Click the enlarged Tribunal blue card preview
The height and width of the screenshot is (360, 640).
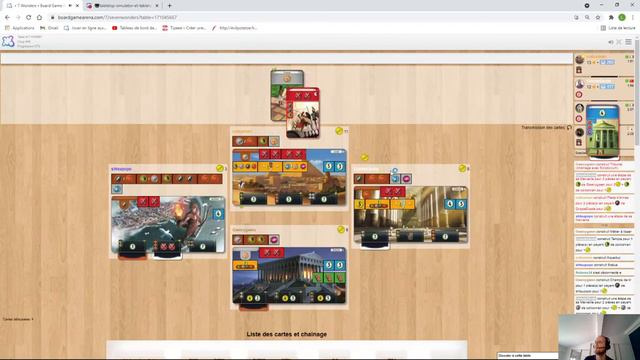602,132
